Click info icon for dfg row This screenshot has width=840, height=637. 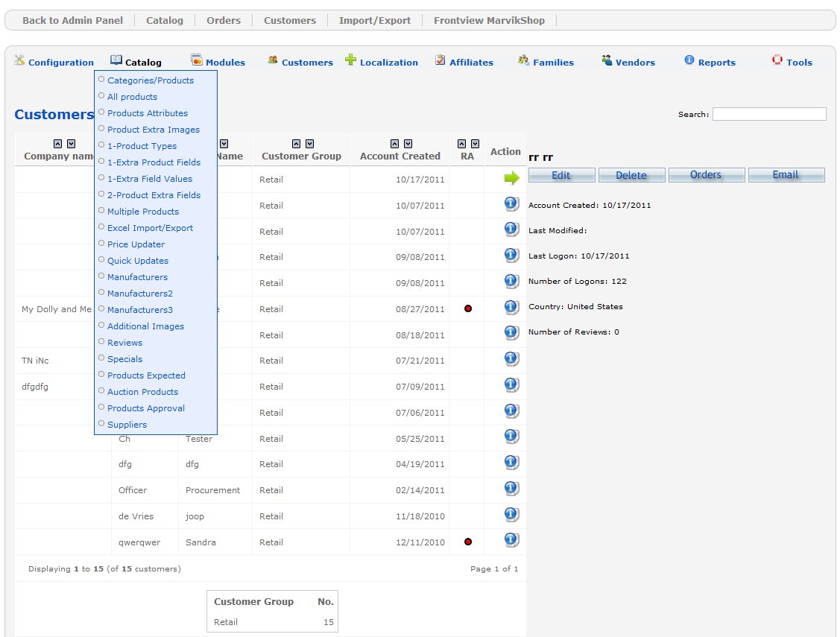pyautogui.click(x=511, y=463)
